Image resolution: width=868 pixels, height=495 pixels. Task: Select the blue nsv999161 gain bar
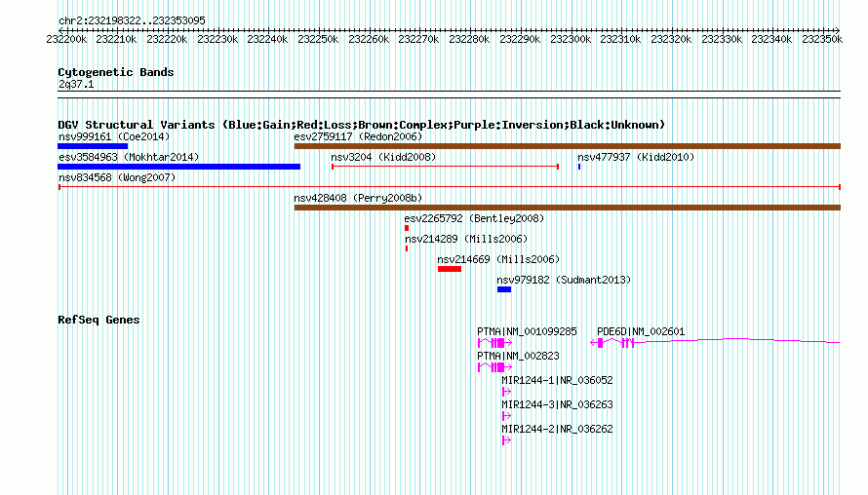click(93, 146)
